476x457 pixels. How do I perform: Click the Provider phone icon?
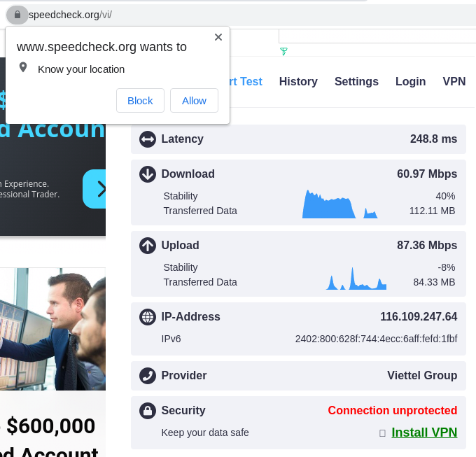tap(147, 376)
